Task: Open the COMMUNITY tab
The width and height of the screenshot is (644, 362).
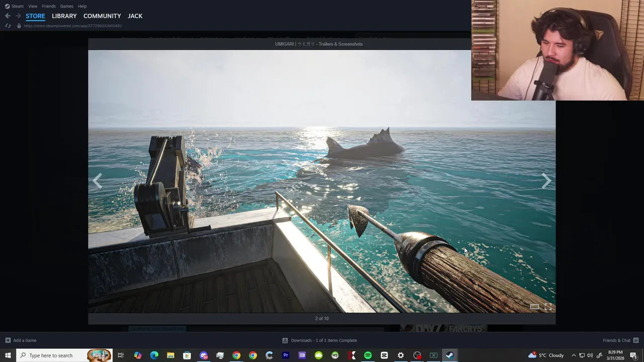Action: [102, 16]
